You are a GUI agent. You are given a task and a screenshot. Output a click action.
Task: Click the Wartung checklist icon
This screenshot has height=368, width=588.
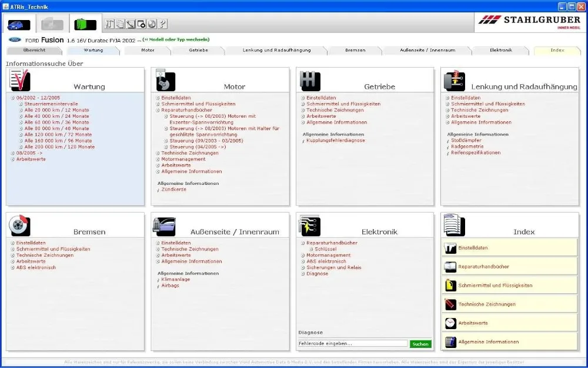[x=19, y=80]
